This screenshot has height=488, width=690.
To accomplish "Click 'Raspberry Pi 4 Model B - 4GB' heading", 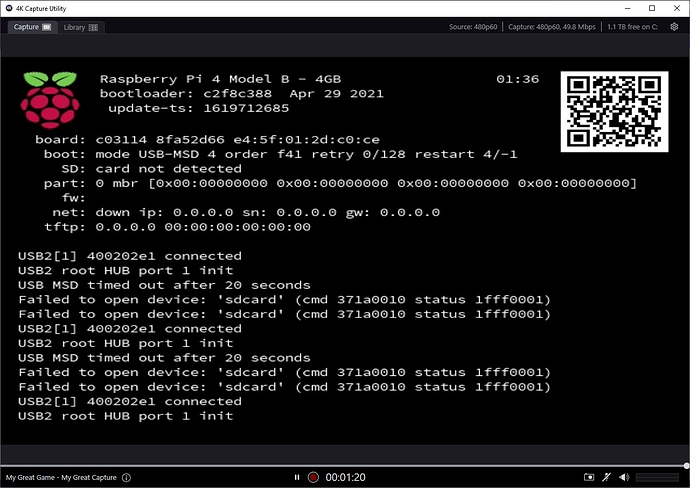I will tap(220, 79).
